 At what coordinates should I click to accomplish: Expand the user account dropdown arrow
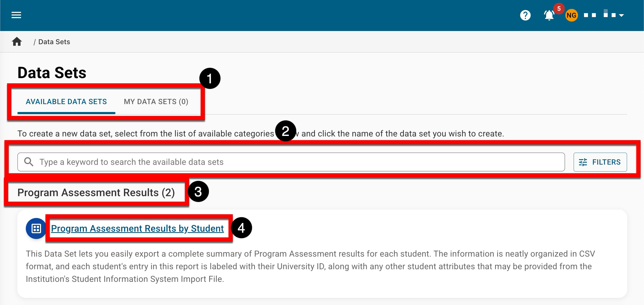(621, 16)
